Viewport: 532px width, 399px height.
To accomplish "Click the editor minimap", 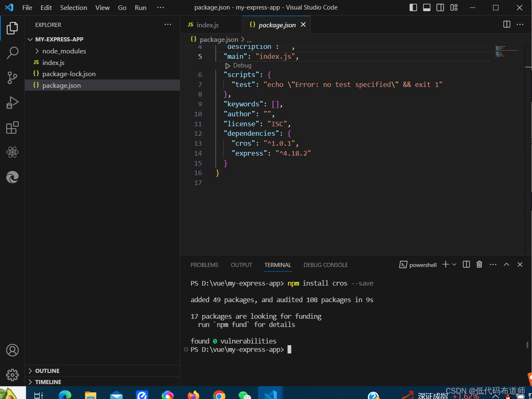I will pos(507,51).
